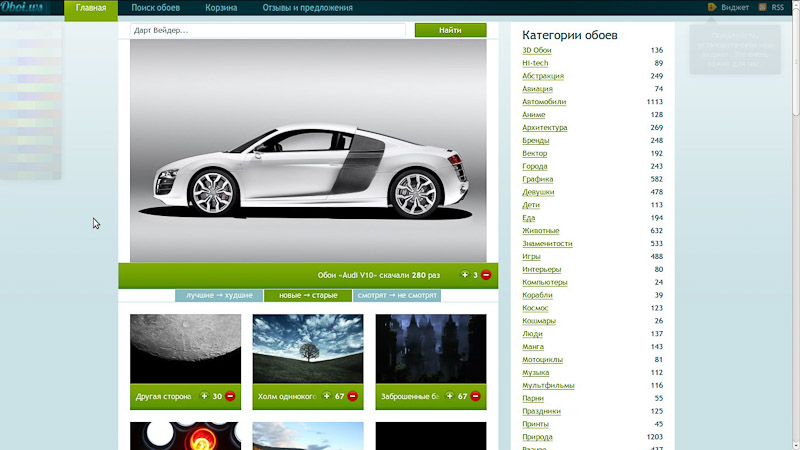
Task: Vote plus on Заброшенные wallpaper
Action: click(x=449, y=396)
